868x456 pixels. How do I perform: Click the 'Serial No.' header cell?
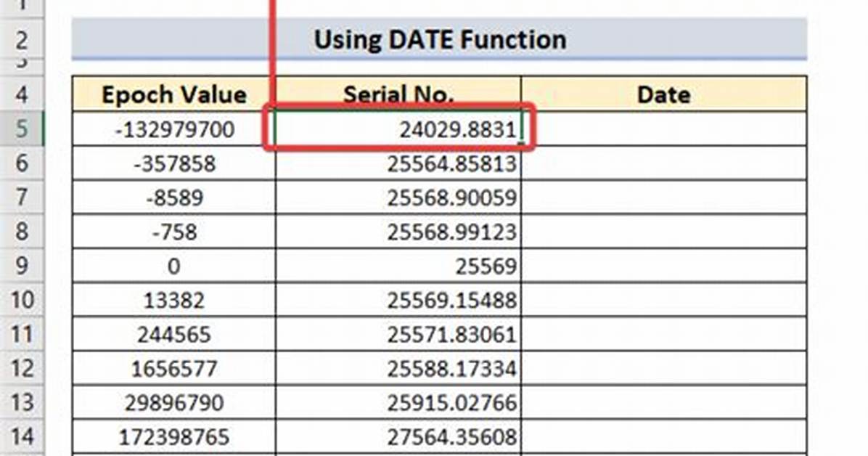point(398,94)
